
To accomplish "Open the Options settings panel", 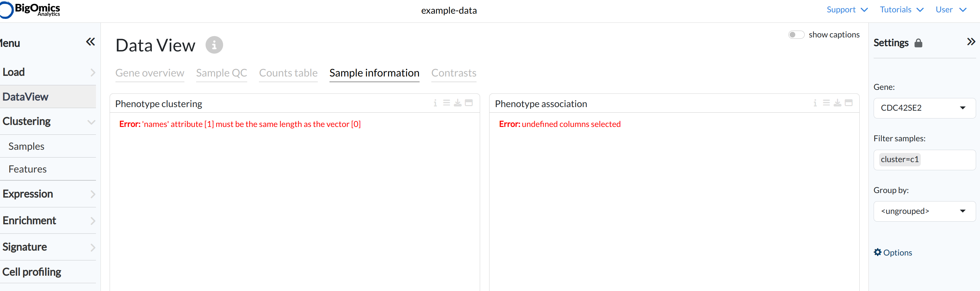I will [x=893, y=252].
